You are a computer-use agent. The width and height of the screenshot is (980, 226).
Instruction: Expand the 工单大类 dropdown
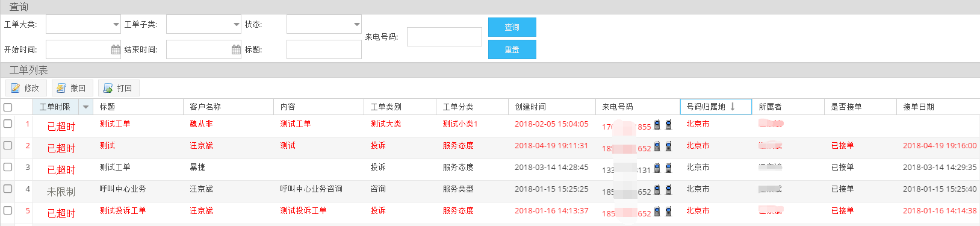116,25
